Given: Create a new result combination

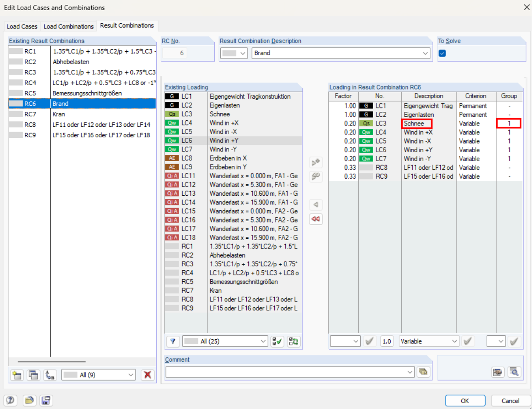Looking at the screenshot, I should tap(17, 375).
